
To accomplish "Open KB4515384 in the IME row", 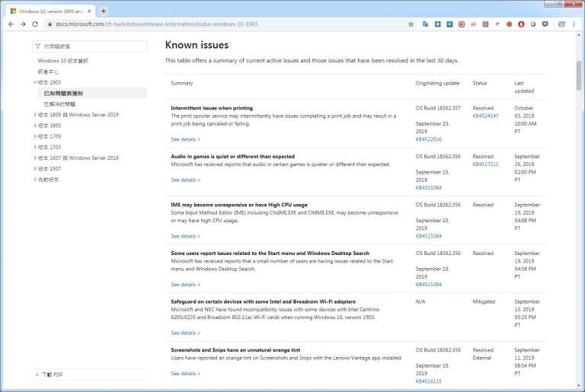I will (429, 237).
